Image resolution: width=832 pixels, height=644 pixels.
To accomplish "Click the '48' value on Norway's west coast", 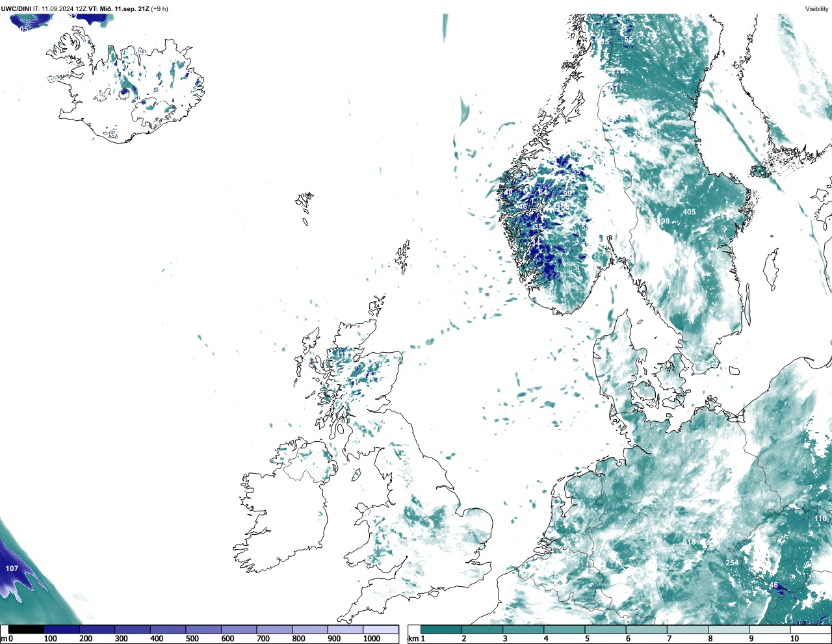I will click(509, 193).
